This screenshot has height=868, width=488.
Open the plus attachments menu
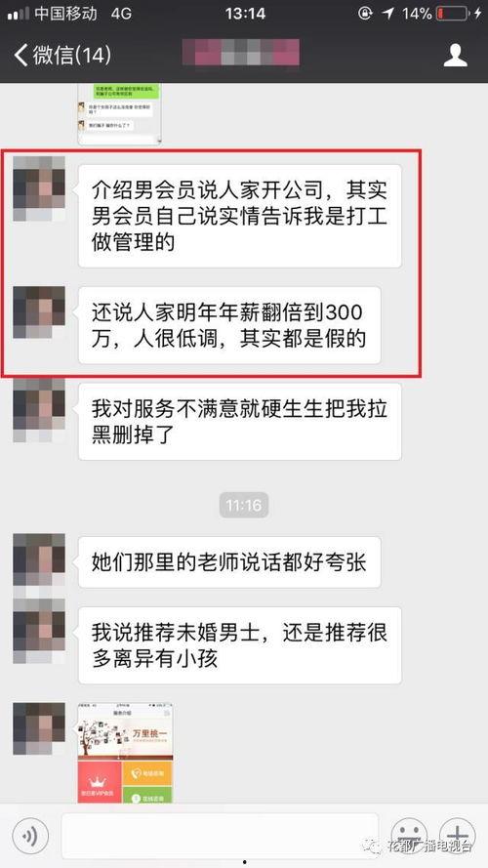pos(458,836)
